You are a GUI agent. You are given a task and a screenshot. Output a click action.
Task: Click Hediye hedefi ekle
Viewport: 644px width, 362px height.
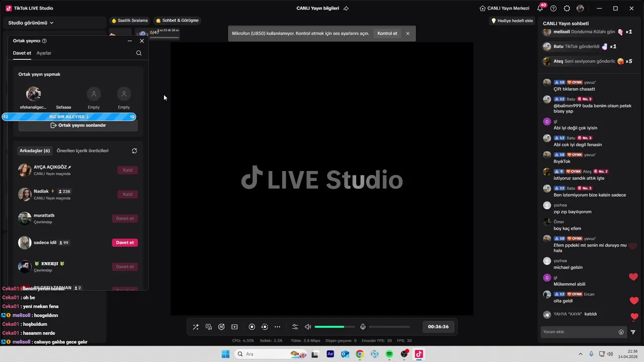coord(512,21)
